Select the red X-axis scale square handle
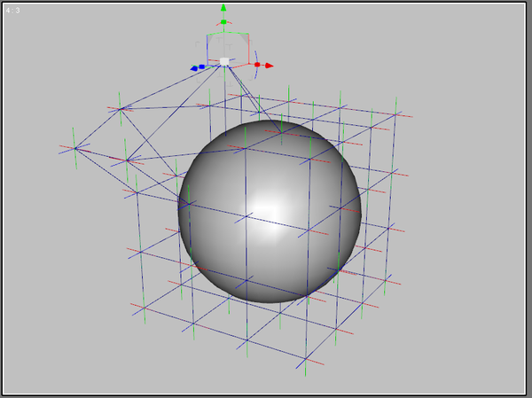 (x=257, y=65)
